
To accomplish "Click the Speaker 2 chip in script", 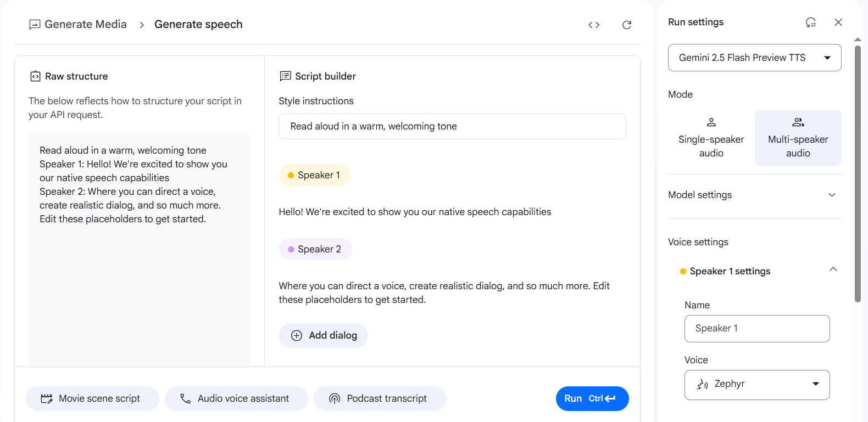I will tap(315, 249).
